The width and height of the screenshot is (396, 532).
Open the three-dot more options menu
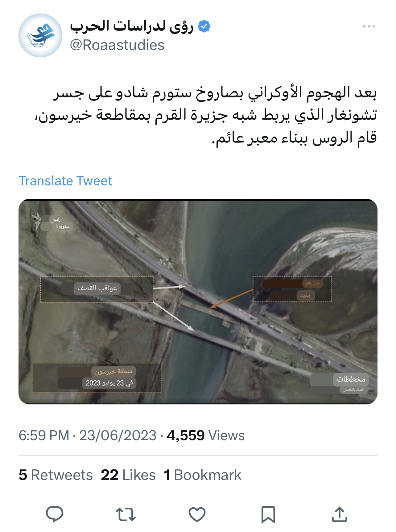(369, 26)
